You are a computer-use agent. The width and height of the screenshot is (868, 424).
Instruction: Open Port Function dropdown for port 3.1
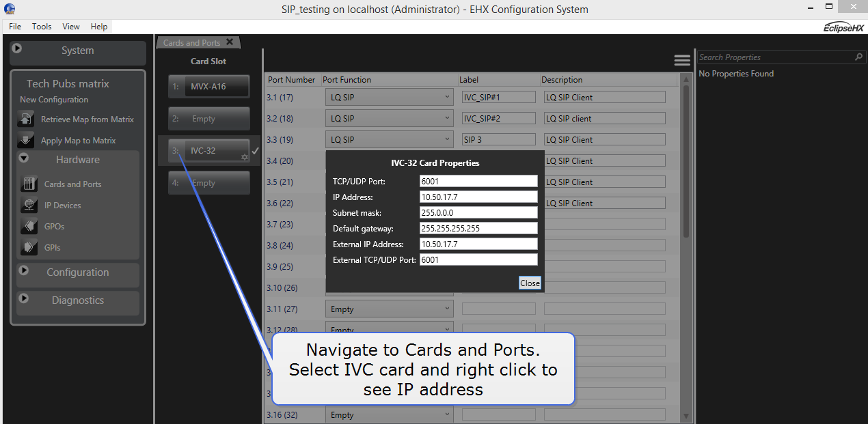pyautogui.click(x=447, y=97)
